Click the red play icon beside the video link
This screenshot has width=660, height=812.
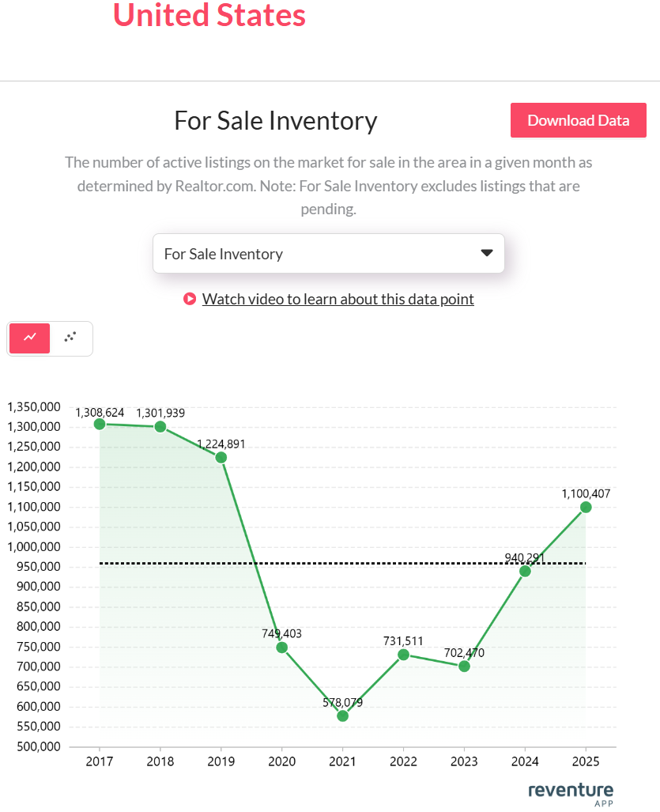pyautogui.click(x=190, y=299)
